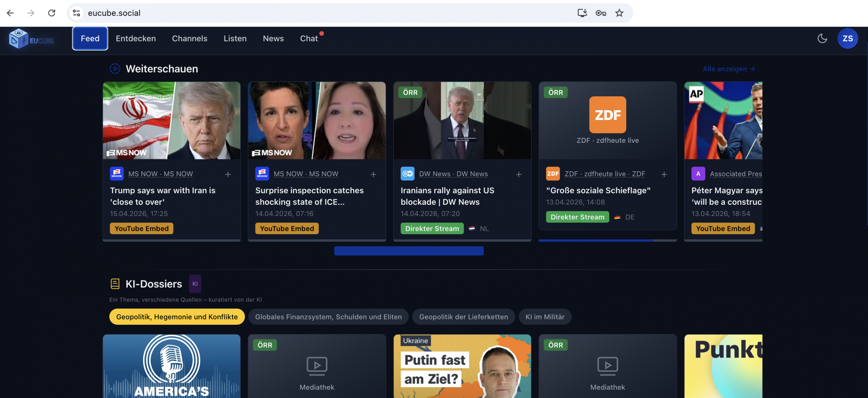
Task: Open ZDF zdfheute live thumbnail
Action: pyautogui.click(x=608, y=120)
